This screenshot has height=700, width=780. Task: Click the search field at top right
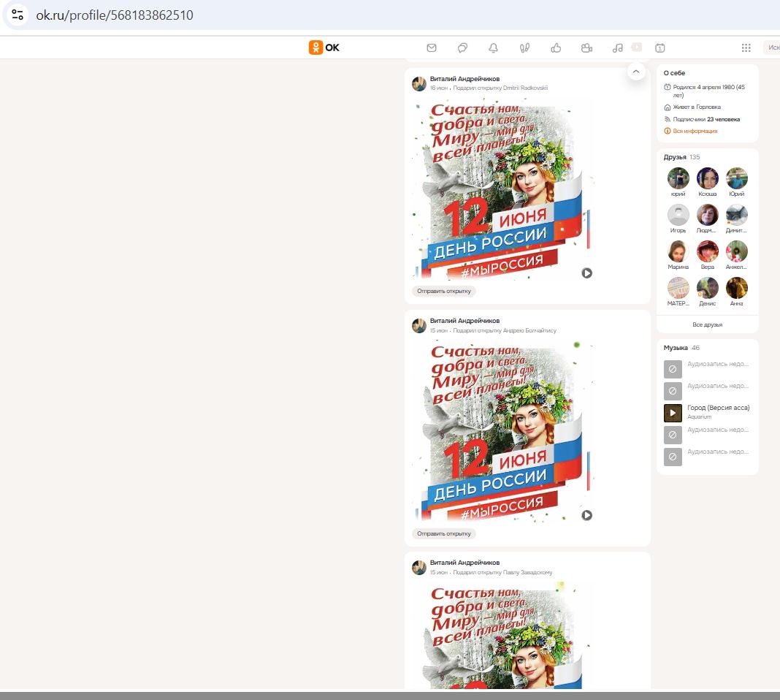point(772,47)
